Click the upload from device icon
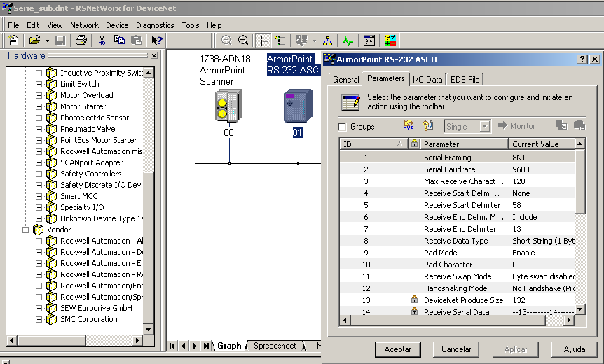604x364 pixels. (x=579, y=125)
